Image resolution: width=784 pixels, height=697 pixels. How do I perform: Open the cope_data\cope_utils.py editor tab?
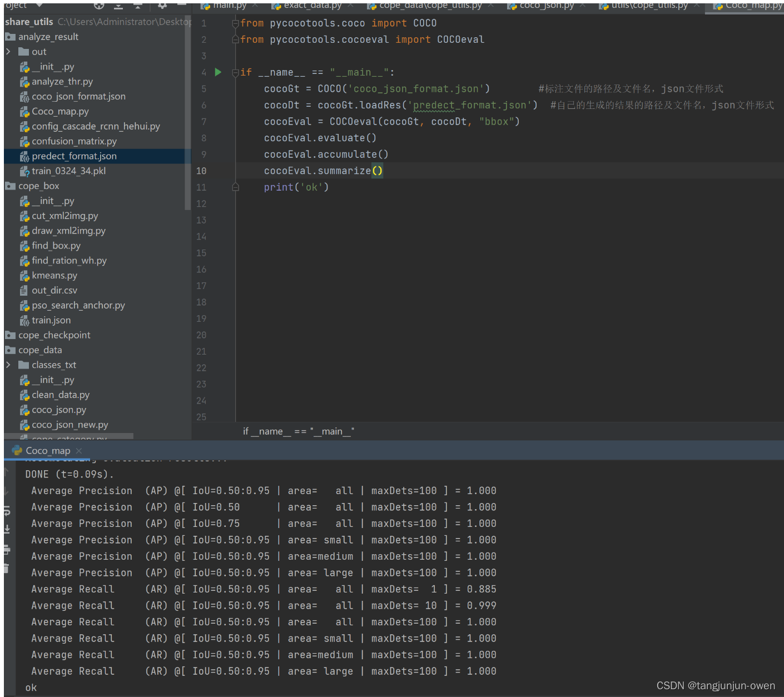pyautogui.click(x=430, y=6)
